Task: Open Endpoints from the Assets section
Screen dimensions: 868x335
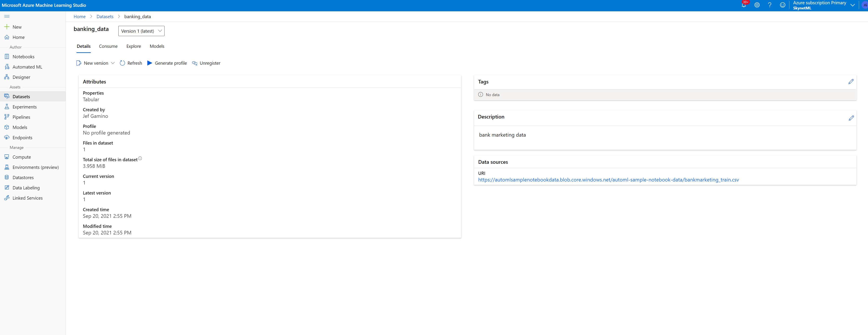Action: pos(22,137)
